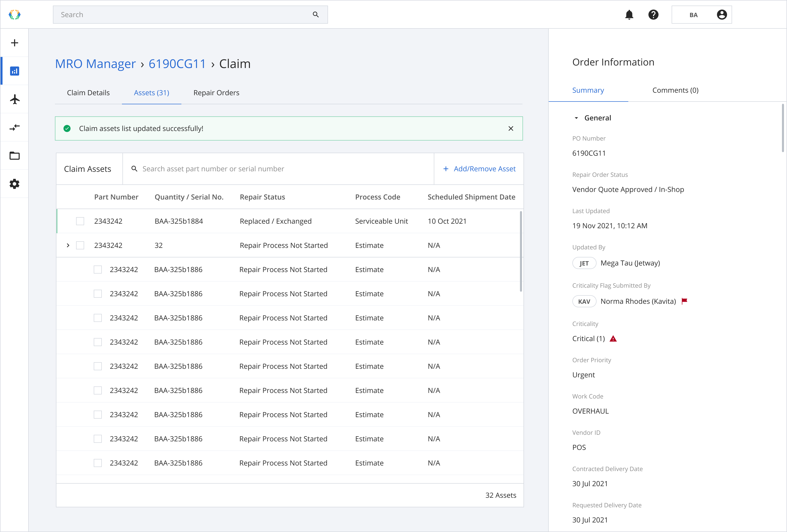Click Add/Remove Asset button
This screenshot has height=532, width=787.
coord(479,169)
